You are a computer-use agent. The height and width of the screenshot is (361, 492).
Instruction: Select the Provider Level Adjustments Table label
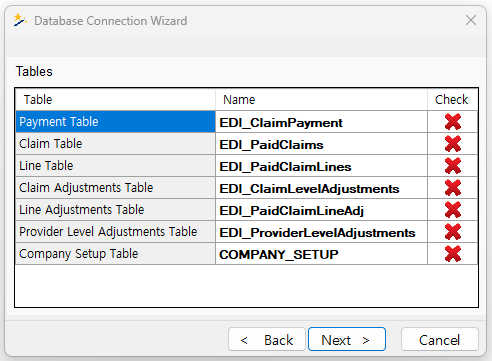[x=115, y=232]
